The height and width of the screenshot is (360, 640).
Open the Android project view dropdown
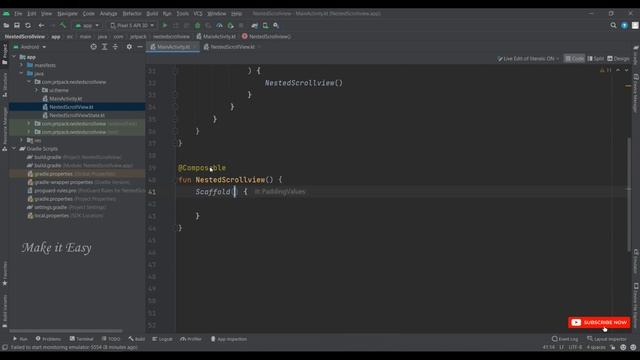pyautogui.click(x=30, y=47)
